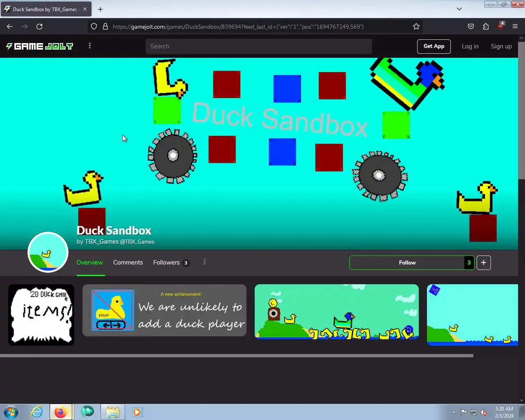Open the Firefox hamburger menu
Screen dimensions: 525x420
pyautogui.click(x=515, y=27)
